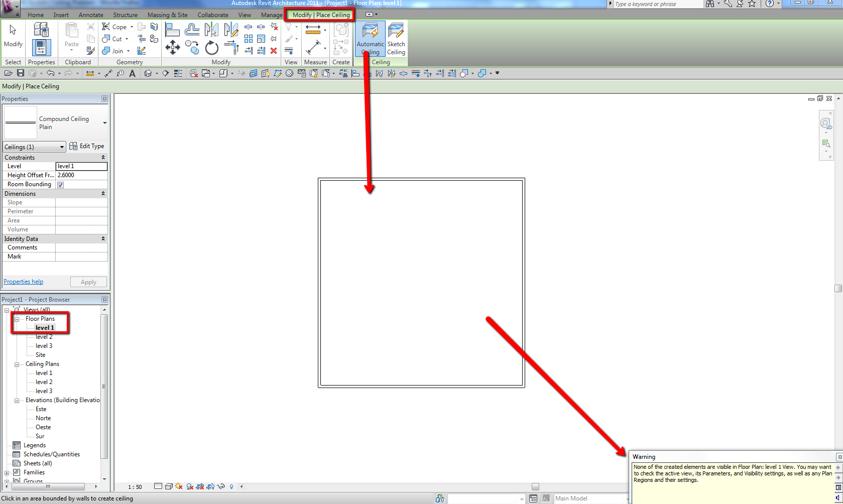Open the Structure ribbon tab
Image resolution: width=843 pixels, height=504 pixels.
(126, 15)
